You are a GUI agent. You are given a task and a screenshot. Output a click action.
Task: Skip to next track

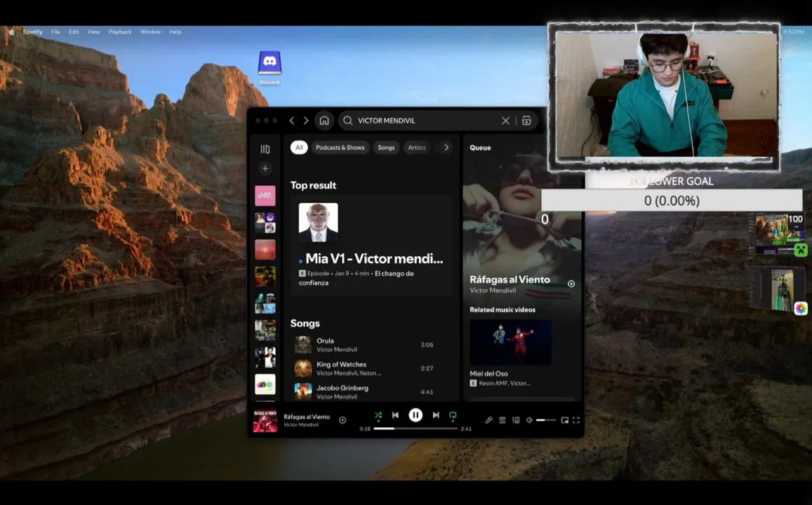tap(436, 415)
